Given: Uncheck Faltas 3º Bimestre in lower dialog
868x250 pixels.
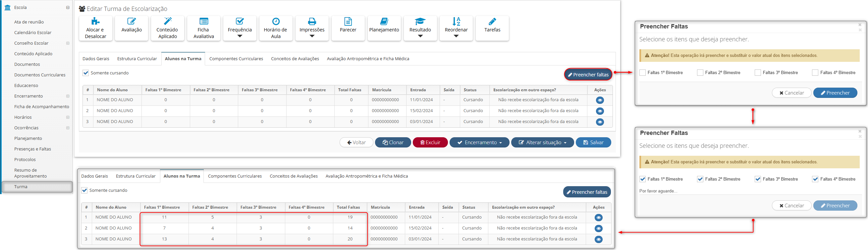Looking at the screenshot, I should 757,179.
